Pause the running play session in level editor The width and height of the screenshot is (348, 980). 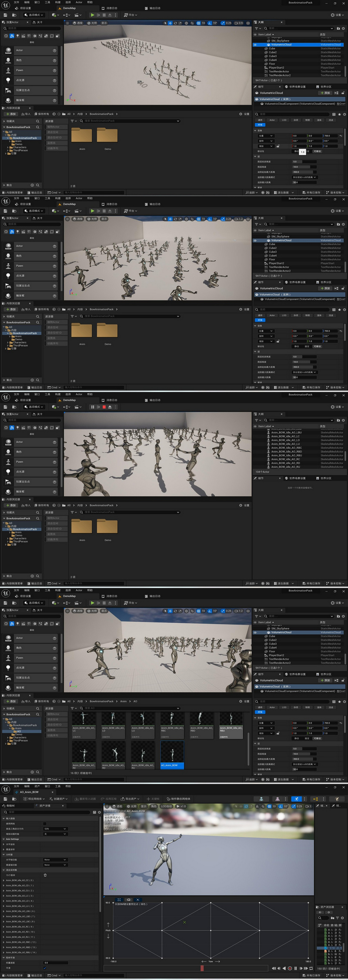click(92, 407)
